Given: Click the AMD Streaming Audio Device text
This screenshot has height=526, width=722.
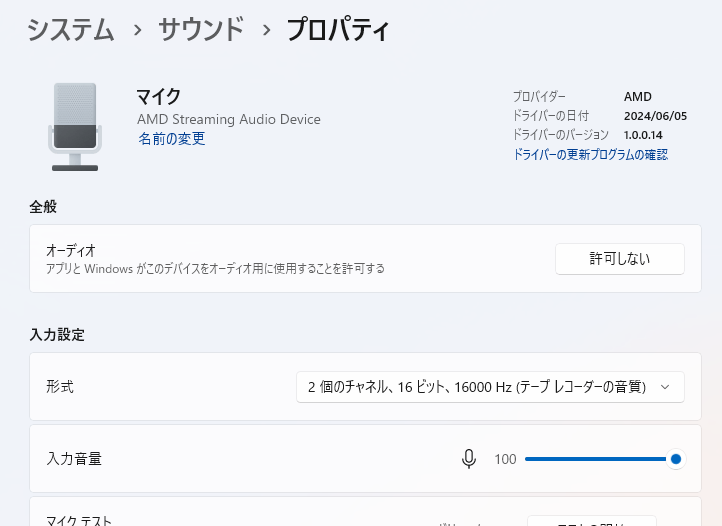Looking at the screenshot, I should (229, 119).
